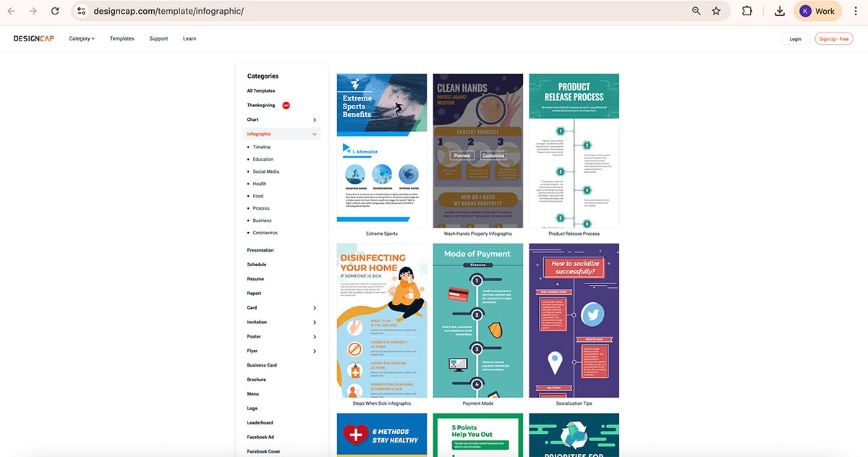Image resolution: width=868 pixels, height=457 pixels.
Task: Bookmark this page via the star icon
Action: pos(716,11)
